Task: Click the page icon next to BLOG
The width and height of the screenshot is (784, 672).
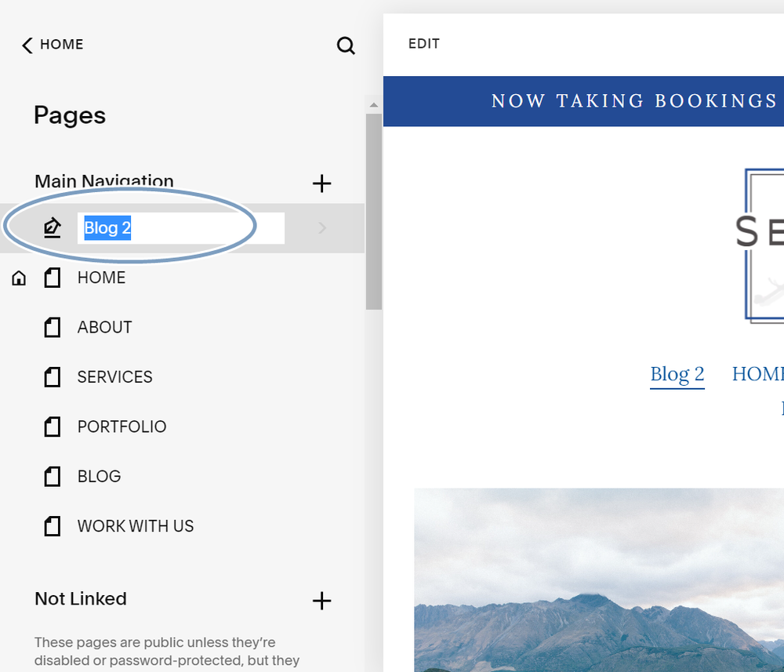Action: click(x=52, y=476)
